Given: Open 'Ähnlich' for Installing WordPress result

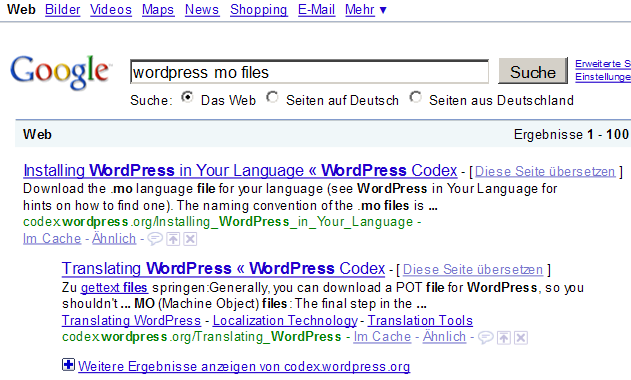Looking at the screenshot, I should pos(114,239).
